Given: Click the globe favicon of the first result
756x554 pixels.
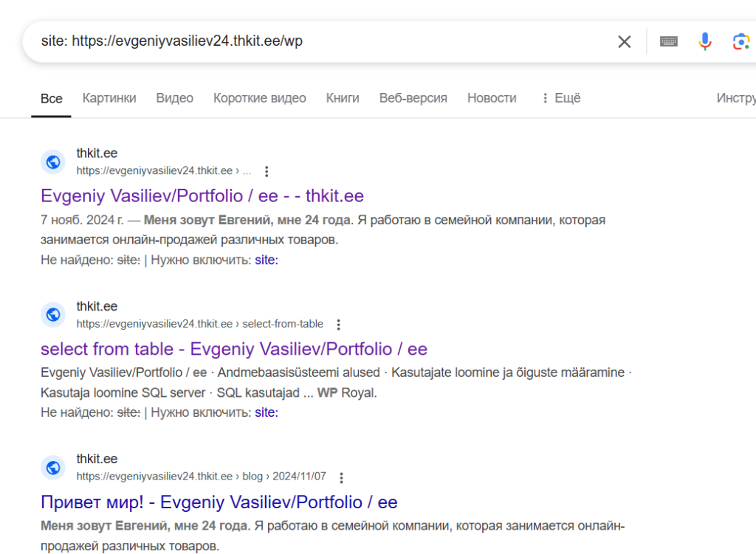Looking at the screenshot, I should coord(53,162).
